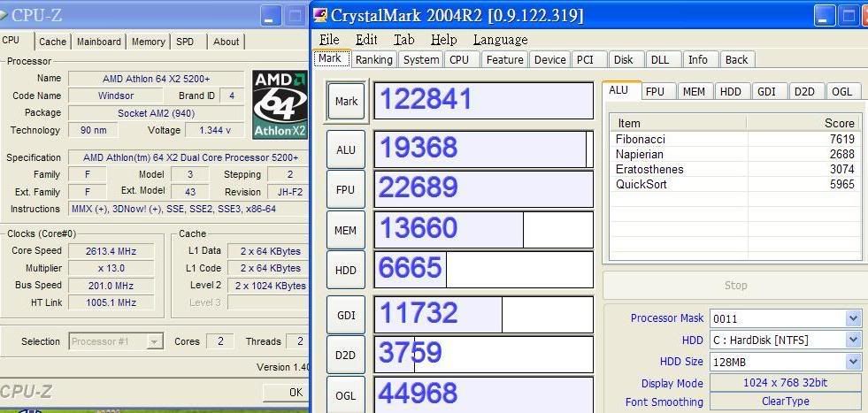Image resolution: width=868 pixels, height=413 pixels.
Task: Switch to the Mainboard tab in CPU-Z
Action: coord(98,42)
